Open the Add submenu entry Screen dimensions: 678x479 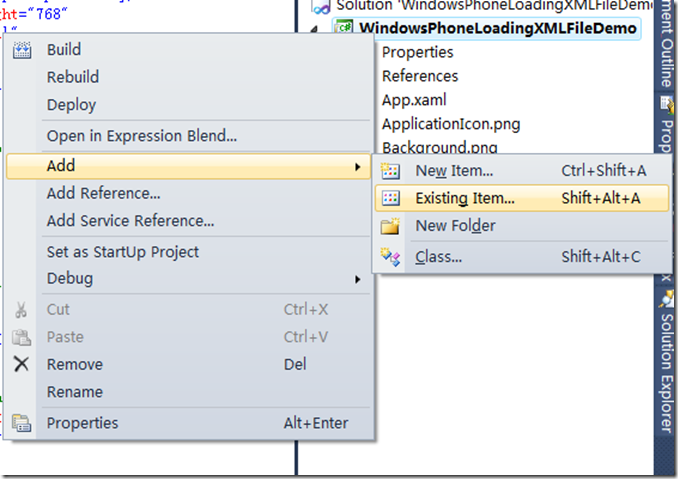point(188,166)
